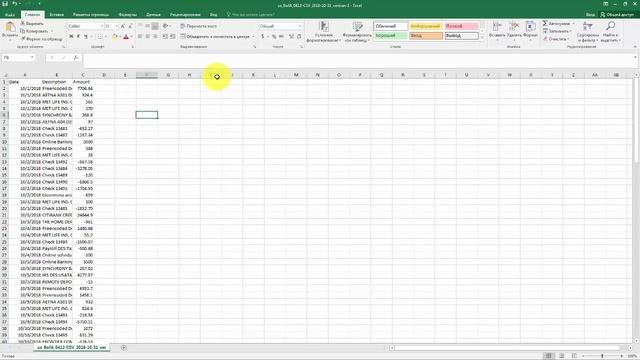The width and height of the screenshot is (640, 360).
Task: Decrease the font size
Action: (x=130, y=26)
